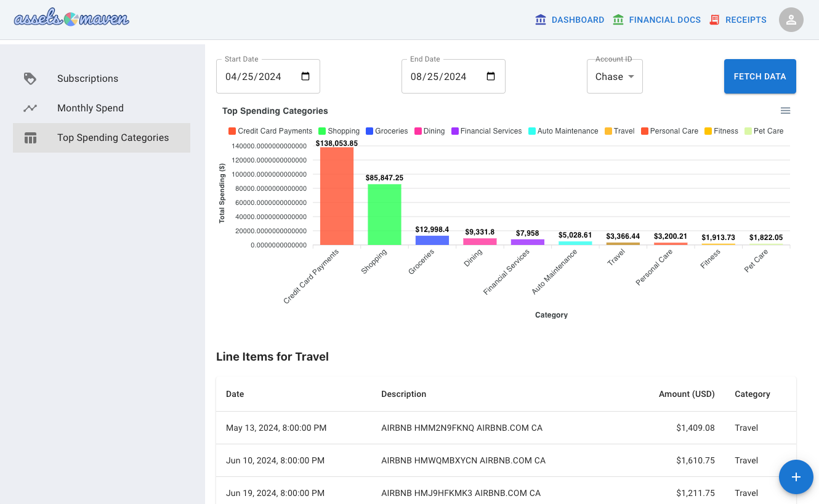Hide the Groceries series via legend
Image resolution: width=819 pixels, height=504 pixels.
coord(387,131)
